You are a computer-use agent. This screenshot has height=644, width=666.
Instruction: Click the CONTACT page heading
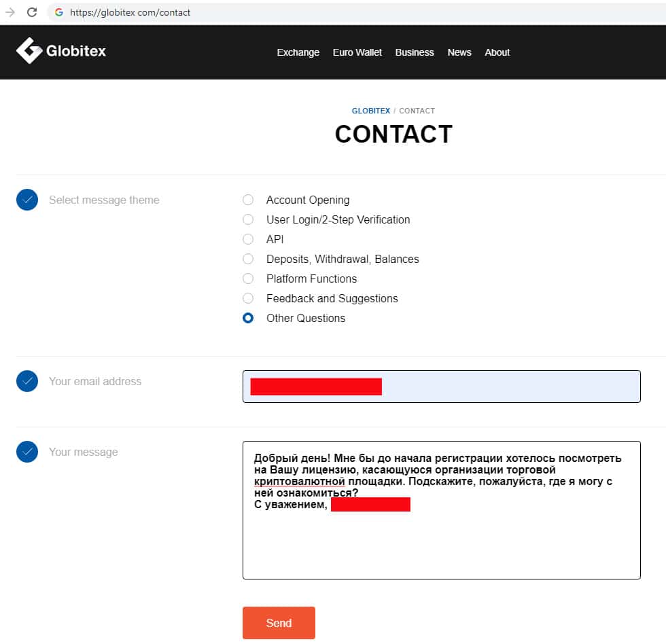pos(393,134)
